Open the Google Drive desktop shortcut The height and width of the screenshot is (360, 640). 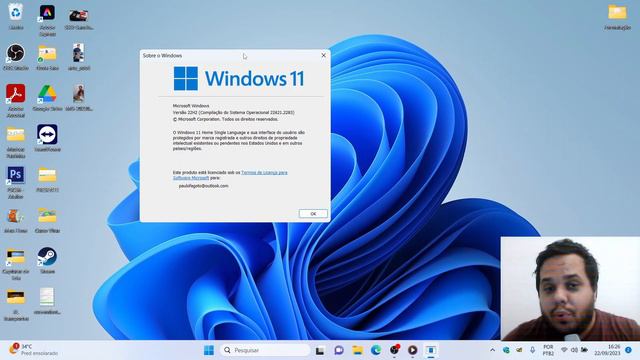coord(47,98)
